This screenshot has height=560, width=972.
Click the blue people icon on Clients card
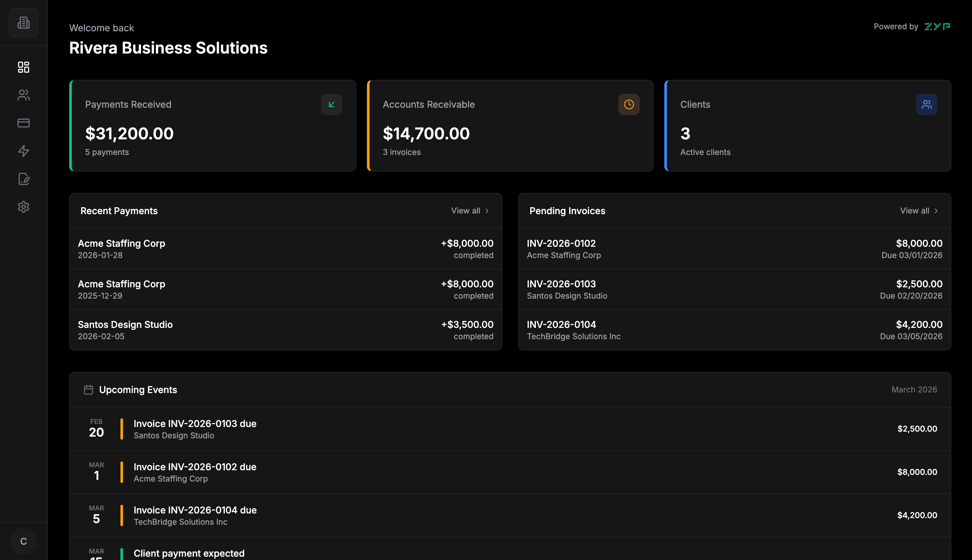(927, 104)
